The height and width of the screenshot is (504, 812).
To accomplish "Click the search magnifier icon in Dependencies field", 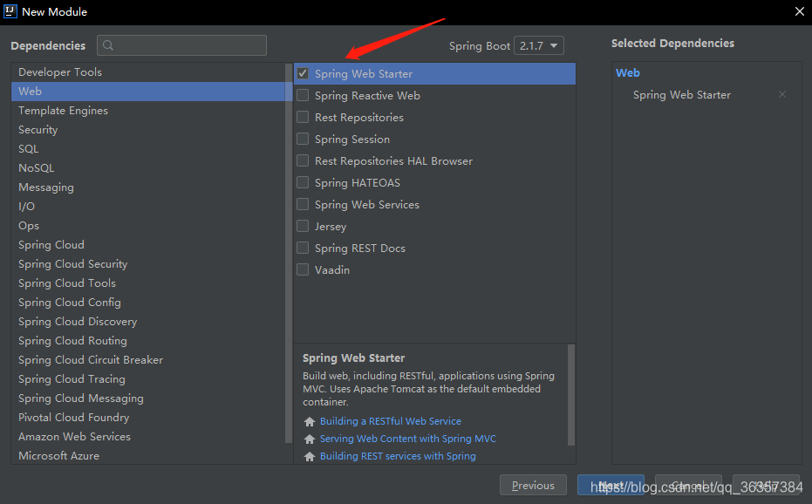I will [x=108, y=45].
